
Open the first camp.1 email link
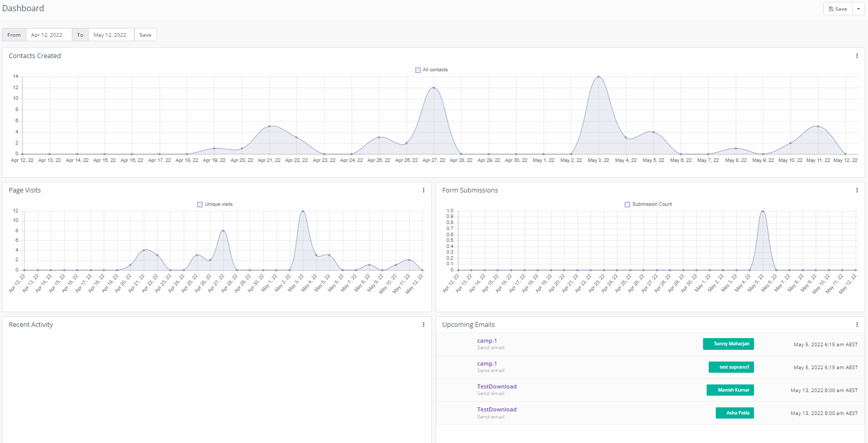[x=487, y=341]
